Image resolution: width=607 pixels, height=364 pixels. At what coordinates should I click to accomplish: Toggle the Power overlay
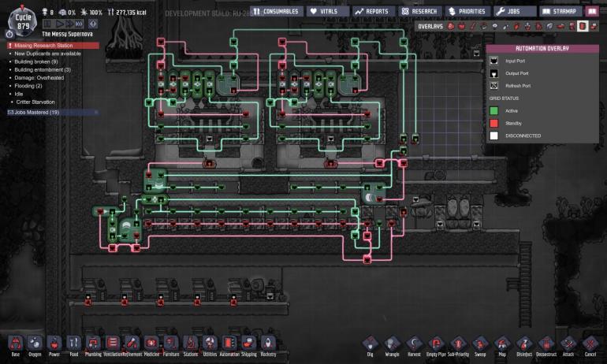tap(461, 26)
